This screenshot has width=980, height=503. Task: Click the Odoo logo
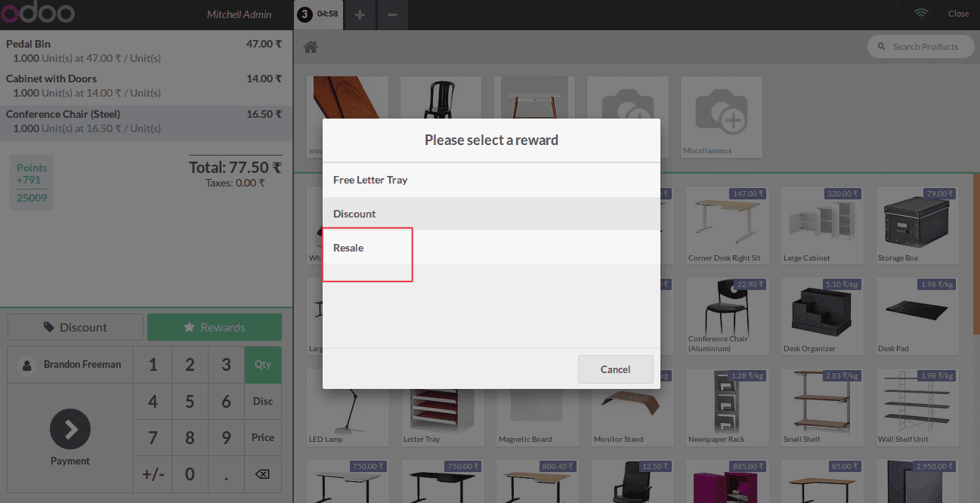point(38,14)
